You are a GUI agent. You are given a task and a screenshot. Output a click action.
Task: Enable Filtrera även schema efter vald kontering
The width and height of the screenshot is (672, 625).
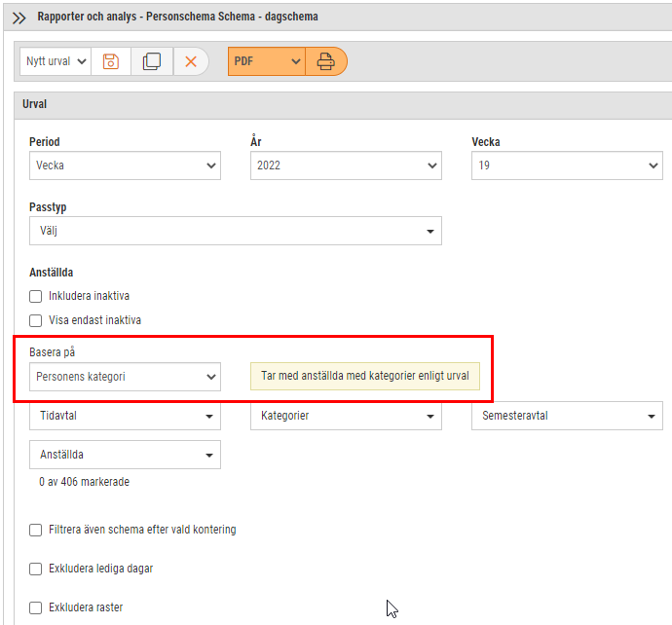click(36, 530)
